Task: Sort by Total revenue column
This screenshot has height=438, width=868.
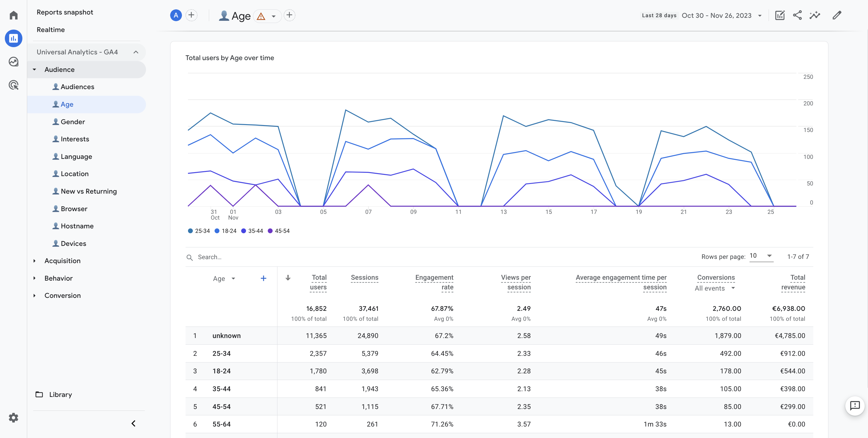Action: coord(793,282)
